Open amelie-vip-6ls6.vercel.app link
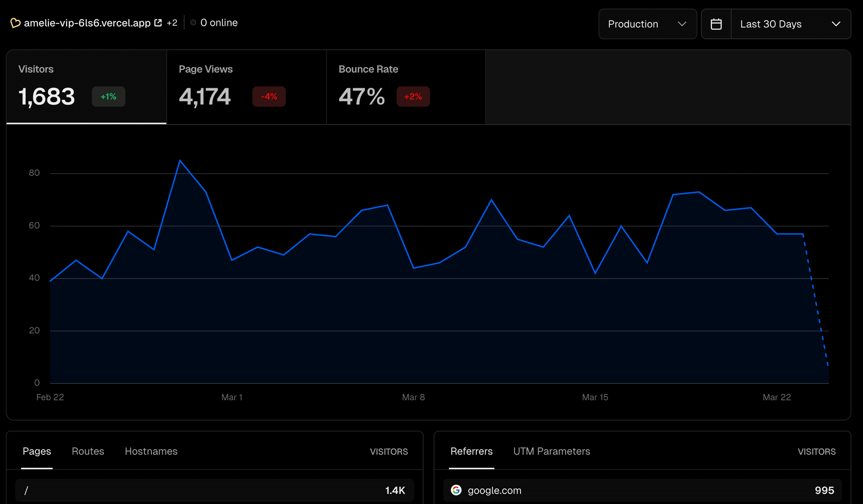Screen dimensions: 863x504 tap(87, 23)
